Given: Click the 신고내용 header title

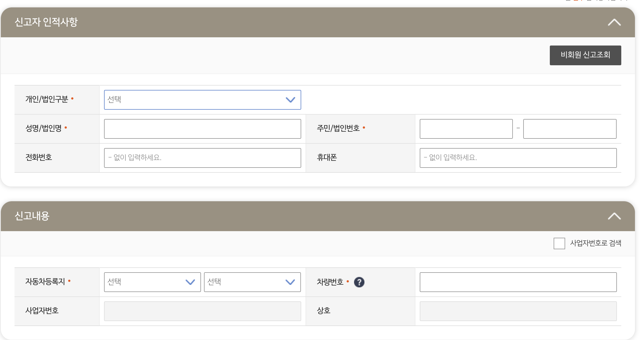Looking at the screenshot, I should 32,216.
